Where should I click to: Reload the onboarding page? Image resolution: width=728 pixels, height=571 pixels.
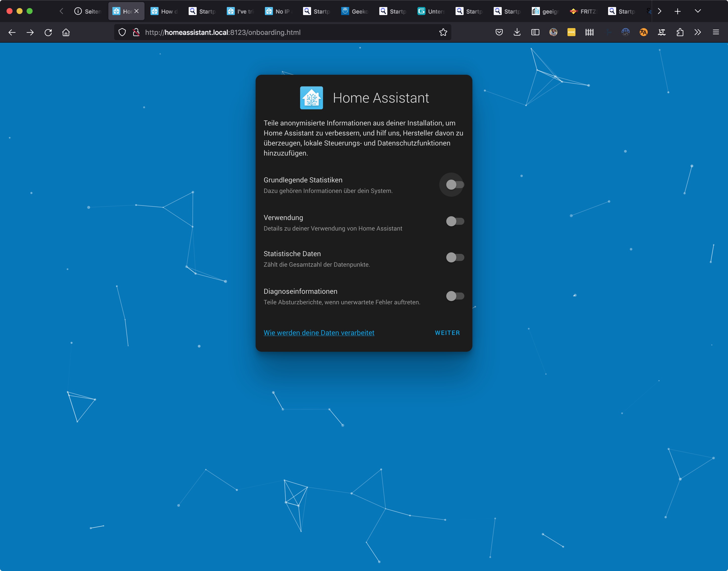click(x=48, y=32)
